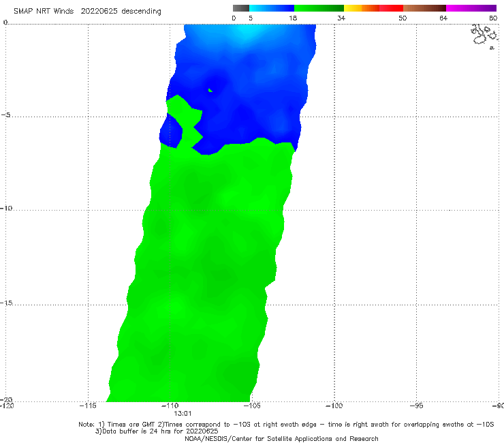Click the magenta-purple segment of the color bar
Screen dimensions: 504x443
tap(471, 8)
